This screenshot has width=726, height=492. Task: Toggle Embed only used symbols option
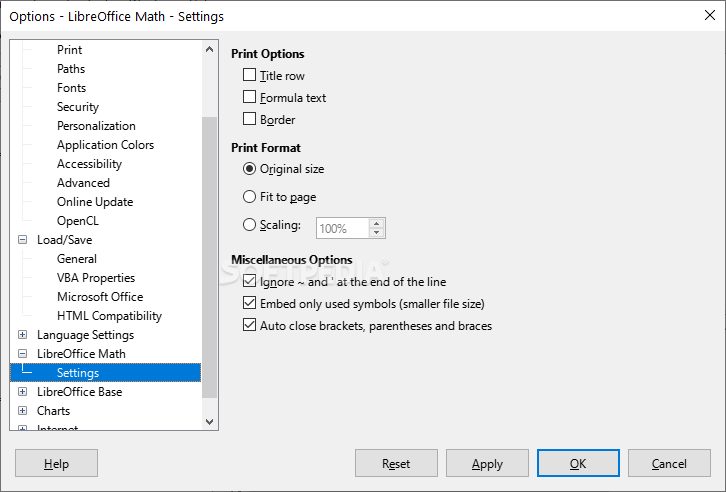pyautogui.click(x=249, y=303)
